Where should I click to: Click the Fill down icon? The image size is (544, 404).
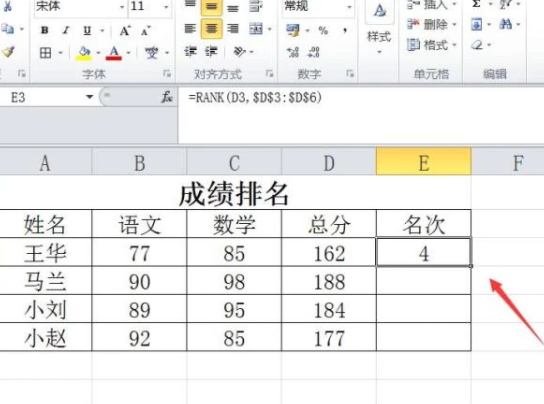(476, 24)
